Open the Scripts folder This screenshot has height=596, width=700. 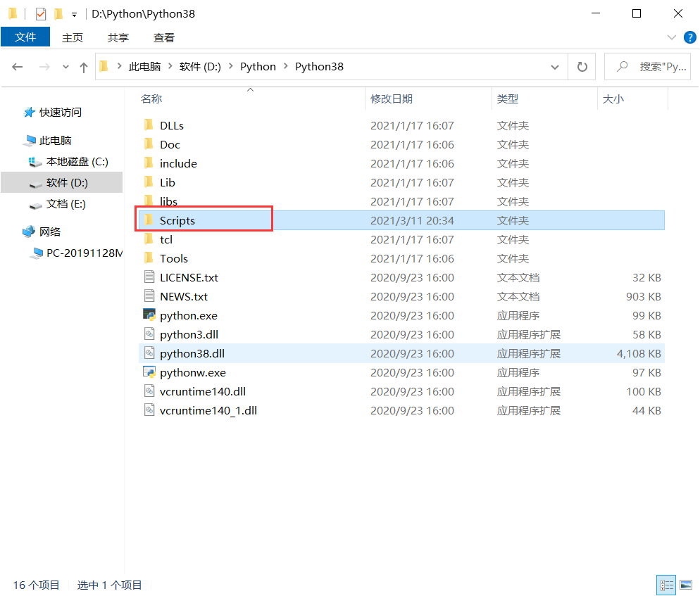179,220
